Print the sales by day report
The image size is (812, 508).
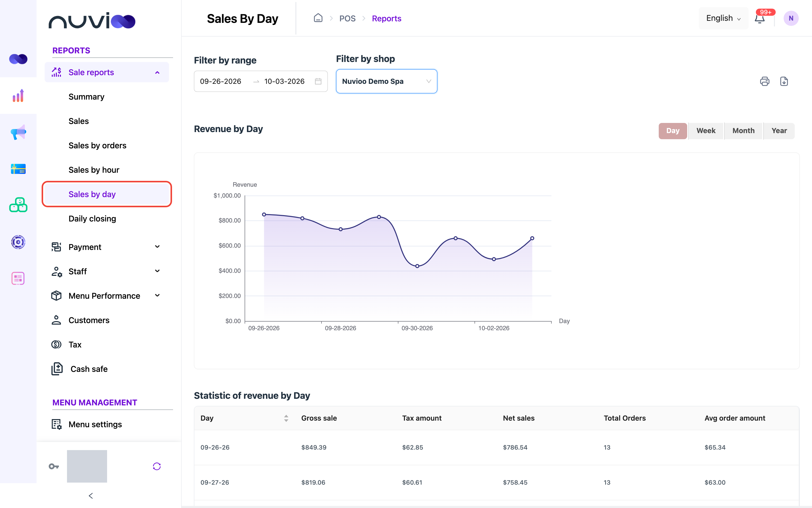click(x=765, y=81)
